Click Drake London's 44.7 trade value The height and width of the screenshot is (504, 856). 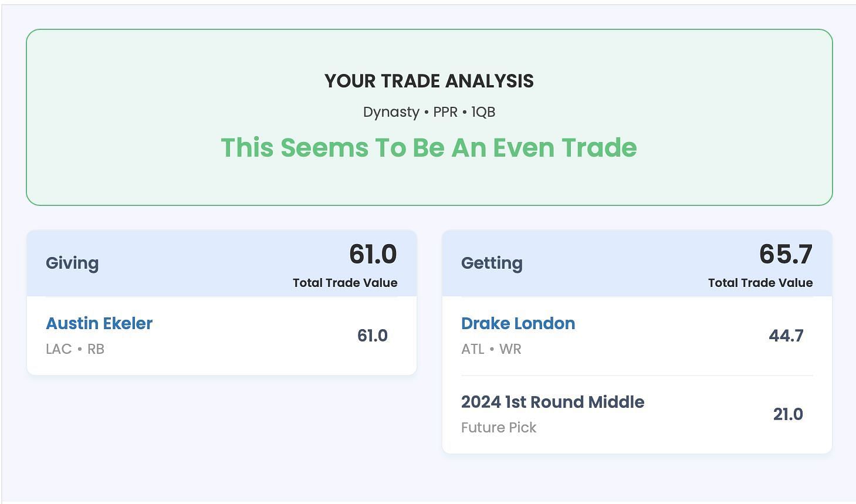(x=786, y=336)
